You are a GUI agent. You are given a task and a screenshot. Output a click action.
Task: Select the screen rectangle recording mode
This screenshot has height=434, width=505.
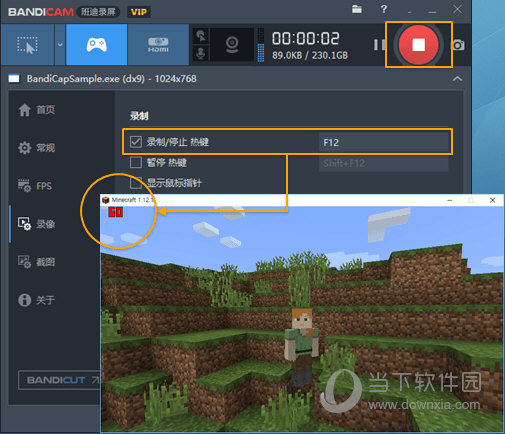tap(27, 45)
